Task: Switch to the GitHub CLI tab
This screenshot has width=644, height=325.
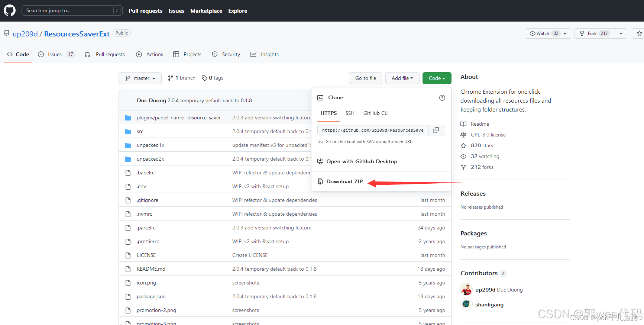Action: [376, 113]
